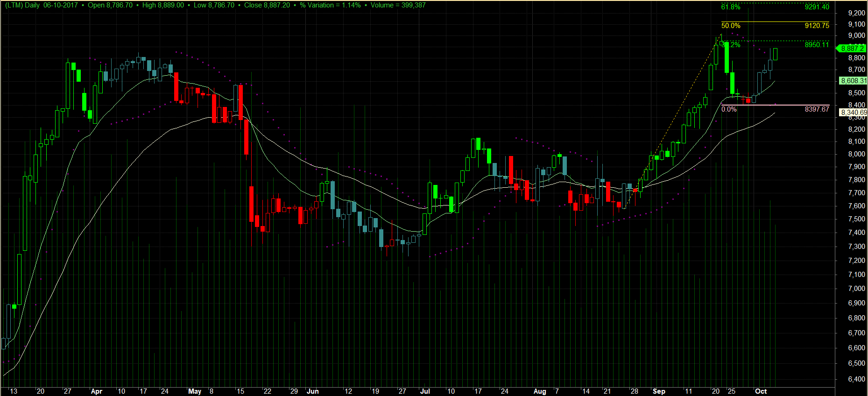Click the date label 13 on time axis
This screenshot has height=396, width=868.
(14, 391)
